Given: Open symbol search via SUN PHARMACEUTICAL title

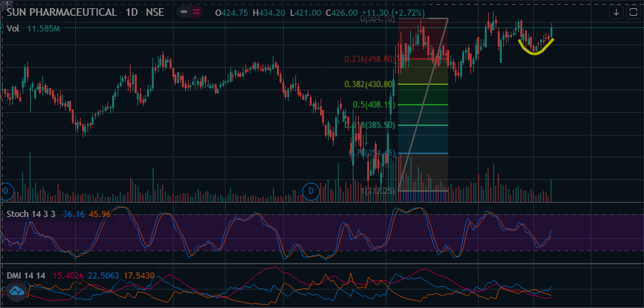Looking at the screenshot, I should (62, 12).
